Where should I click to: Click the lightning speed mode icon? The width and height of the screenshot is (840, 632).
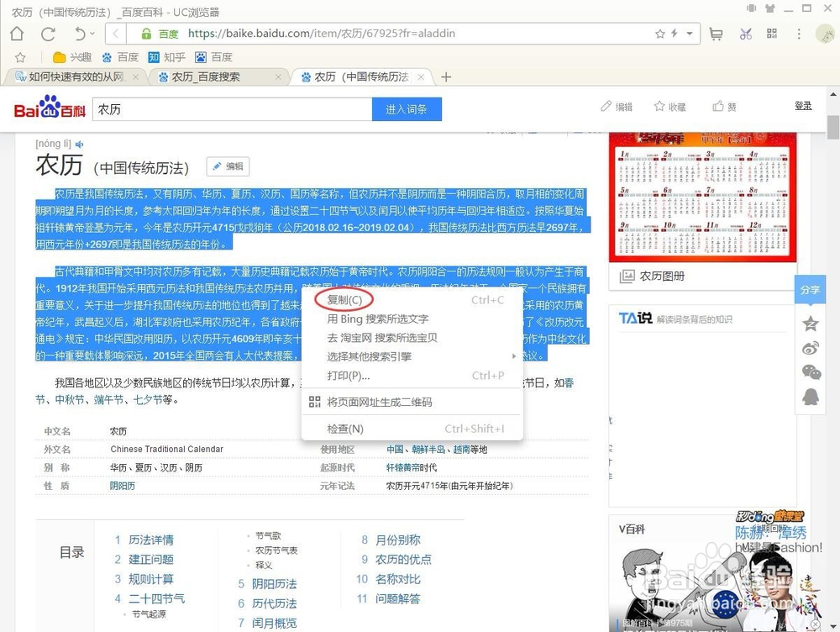point(675,34)
